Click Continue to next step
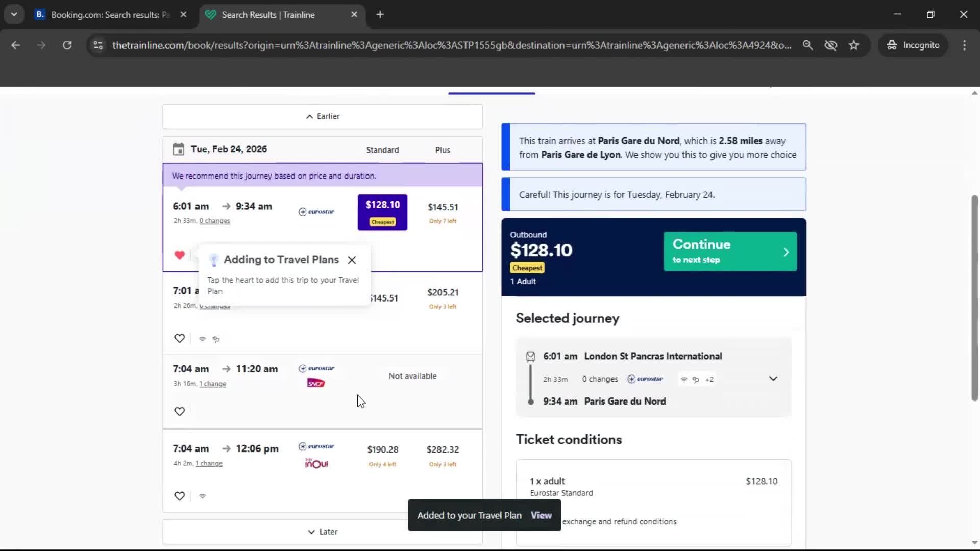Image resolution: width=980 pixels, height=551 pixels. [x=730, y=252]
